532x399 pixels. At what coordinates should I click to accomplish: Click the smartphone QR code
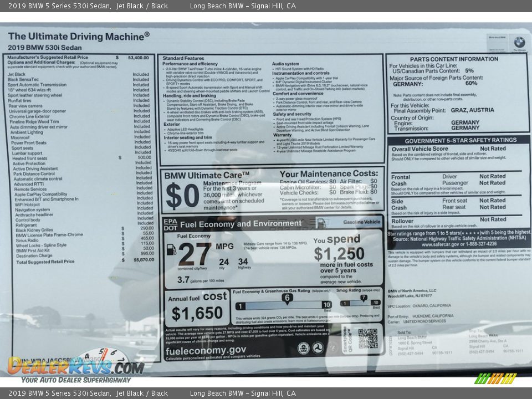click(367, 338)
